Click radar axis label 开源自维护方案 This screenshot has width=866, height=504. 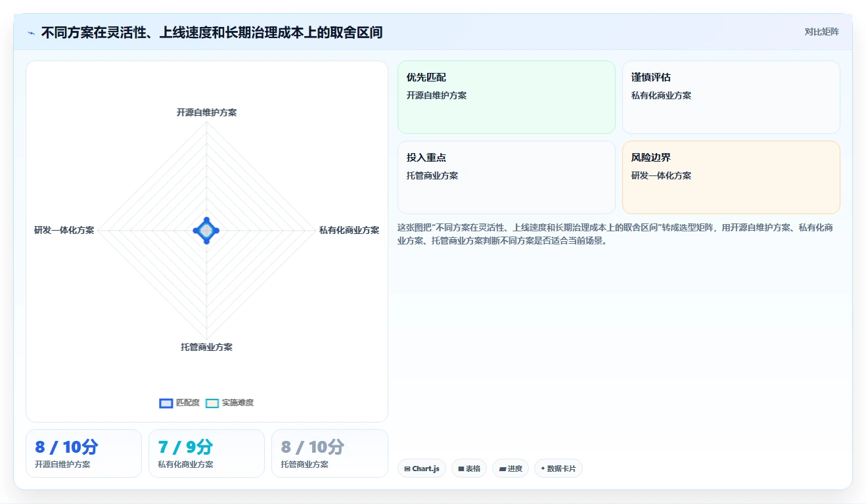[206, 112]
